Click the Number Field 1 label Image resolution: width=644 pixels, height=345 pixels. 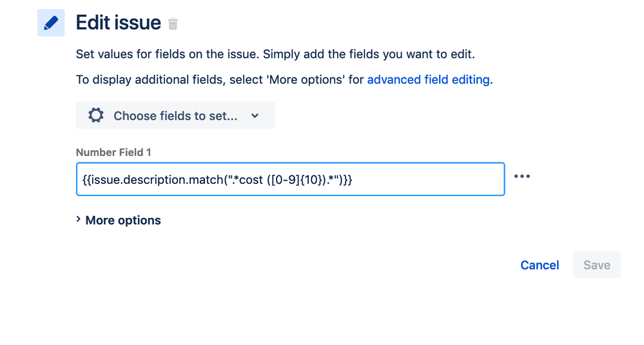(x=113, y=152)
